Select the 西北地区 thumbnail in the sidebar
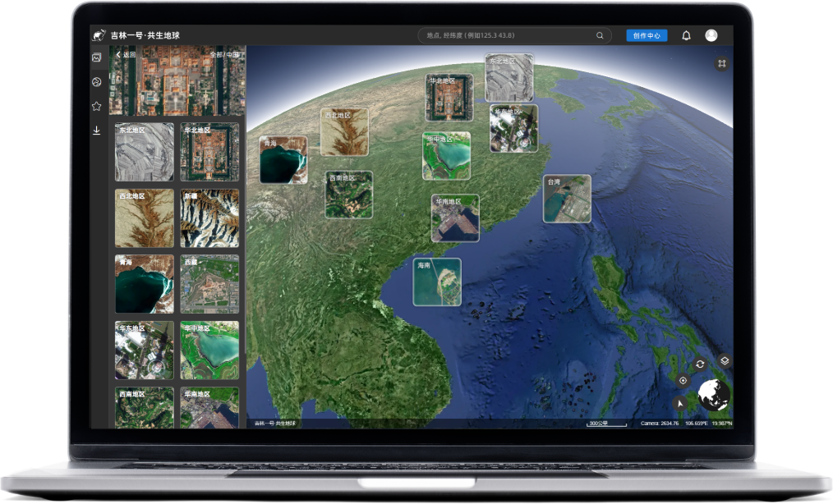Image resolution: width=833 pixels, height=504 pixels. [145, 218]
